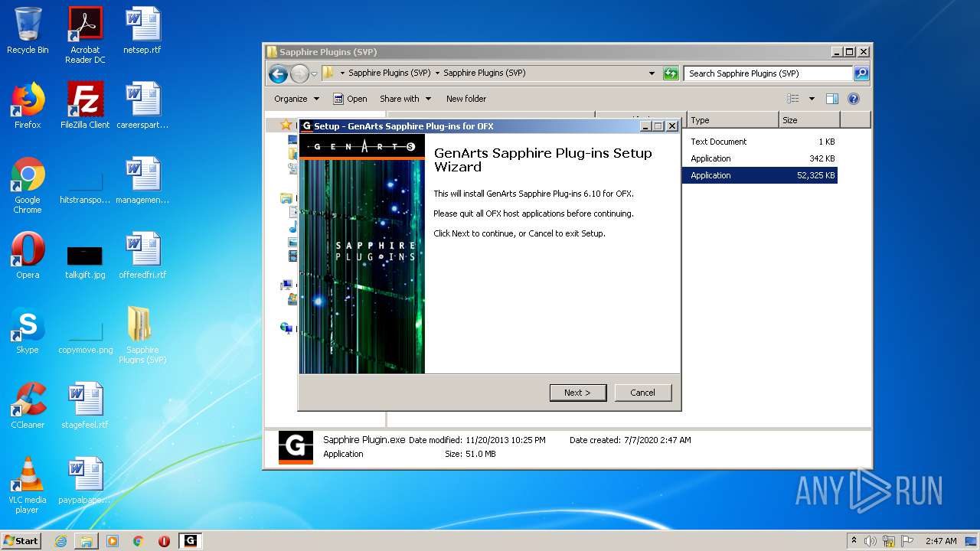980x551 pixels.
Task: Select the 342 KB Application row
Action: coord(761,158)
